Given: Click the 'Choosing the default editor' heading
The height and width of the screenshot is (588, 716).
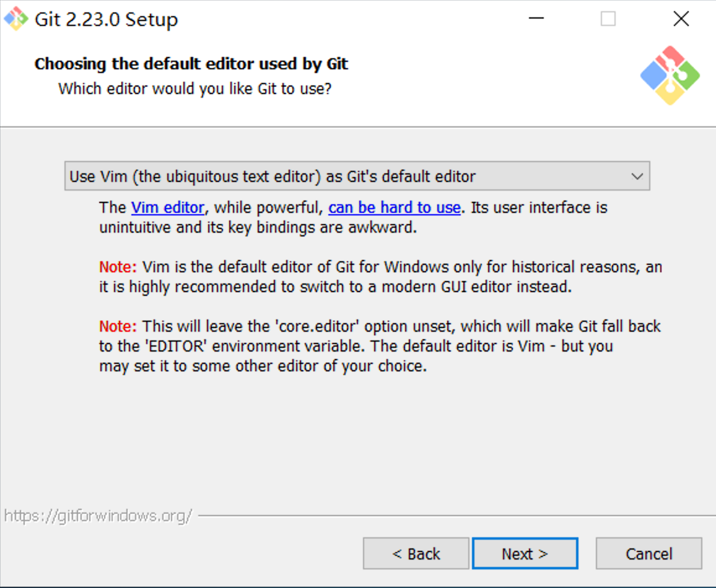Looking at the screenshot, I should pos(191,64).
